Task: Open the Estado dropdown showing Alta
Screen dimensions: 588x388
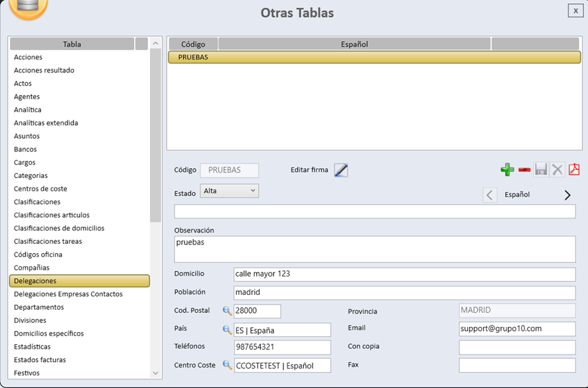Action: (x=229, y=191)
